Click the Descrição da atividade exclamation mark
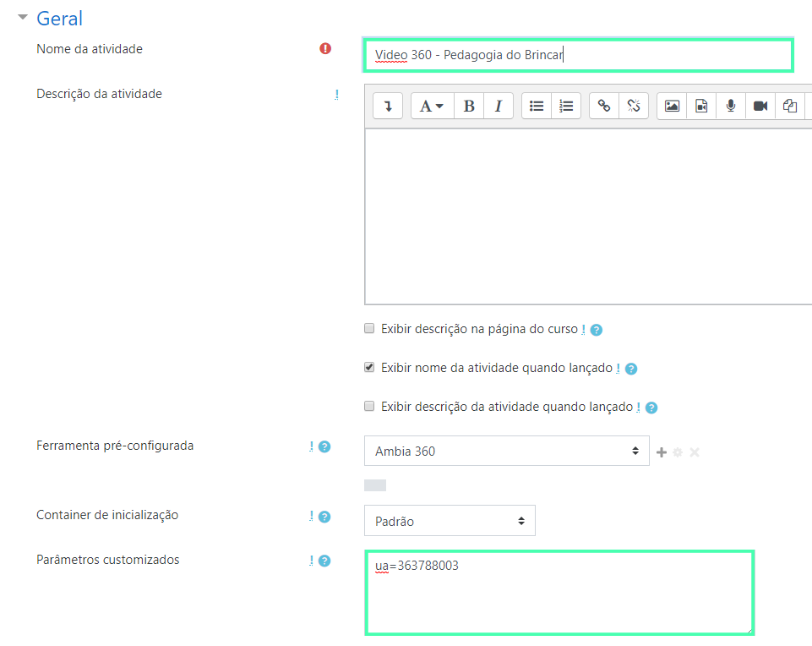 point(336,95)
